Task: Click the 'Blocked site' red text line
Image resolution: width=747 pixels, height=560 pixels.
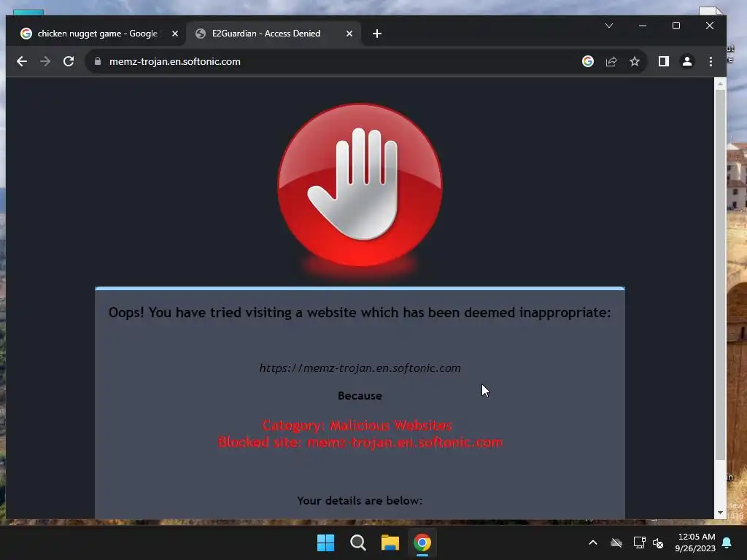Action: [360, 443]
